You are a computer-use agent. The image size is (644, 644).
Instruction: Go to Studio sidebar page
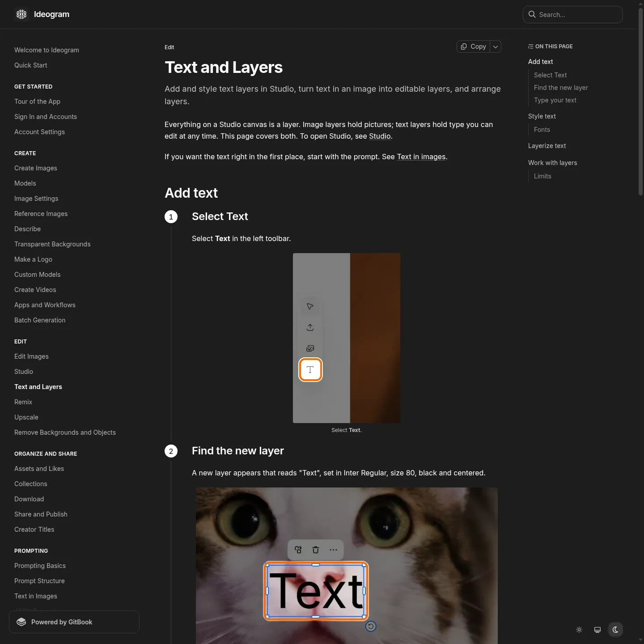click(24, 372)
